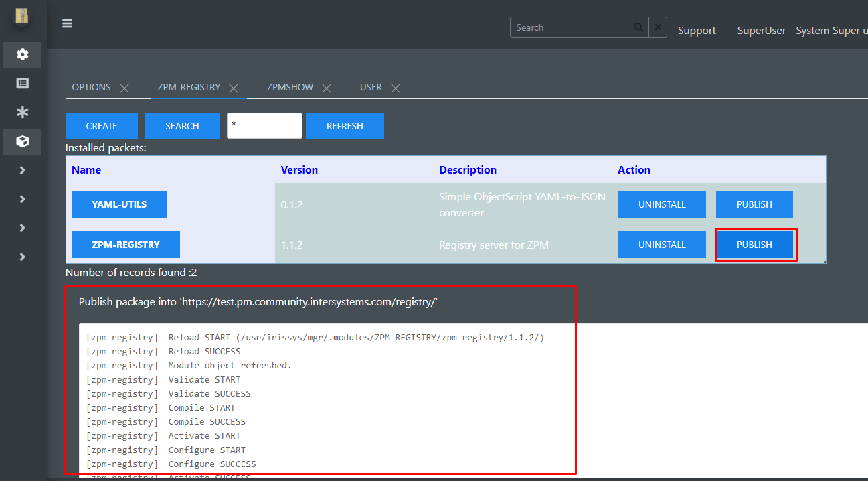Publish the YAML-UTILS package
Image resolution: width=868 pixels, height=481 pixels.
pyautogui.click(x=754, y=204)
